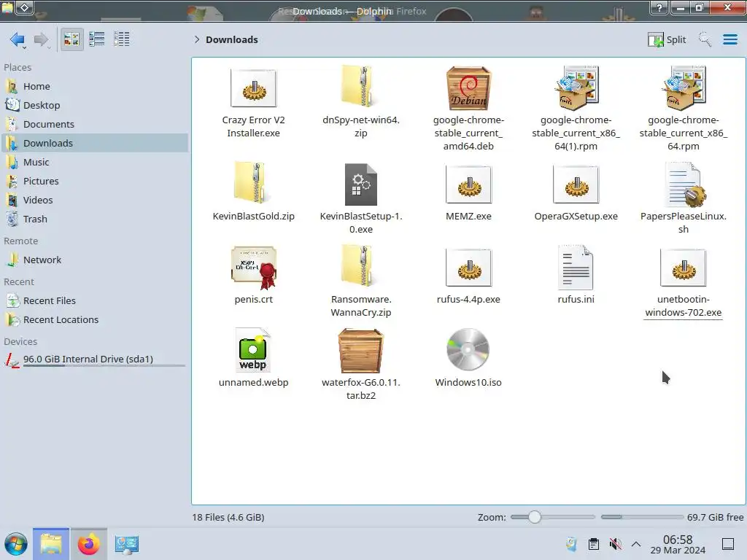Open the tray notes icon
The height and width of the screenshot is (560, 747).
point(571,544)
